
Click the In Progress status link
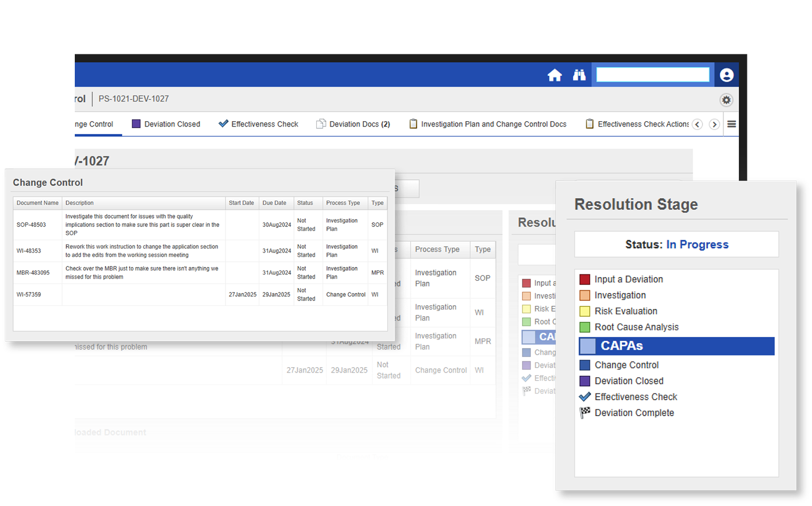click(x=697, y=244)
